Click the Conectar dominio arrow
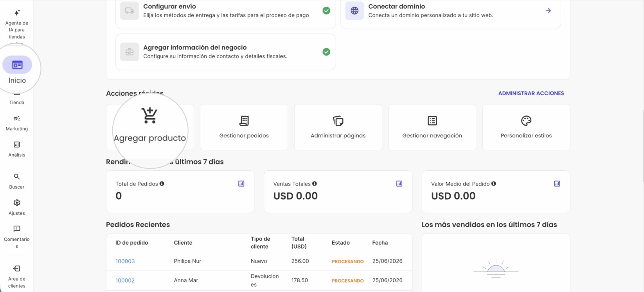The image size is (644, 292). point(548,11)
